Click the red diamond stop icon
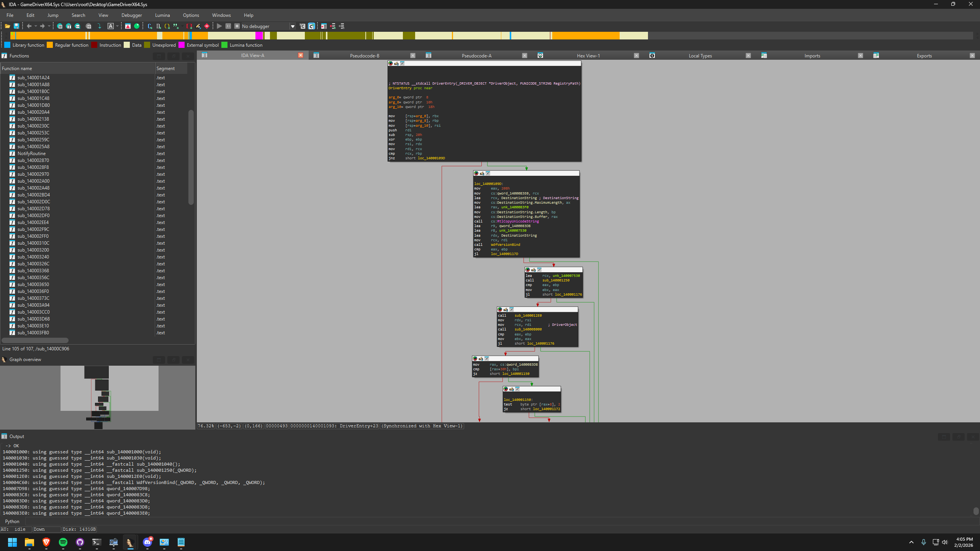 pyautogui.click(x=207, y=26)
